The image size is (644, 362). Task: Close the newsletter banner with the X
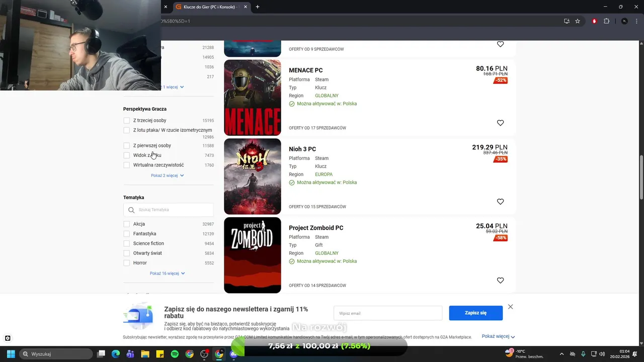(x=510, y=307)
